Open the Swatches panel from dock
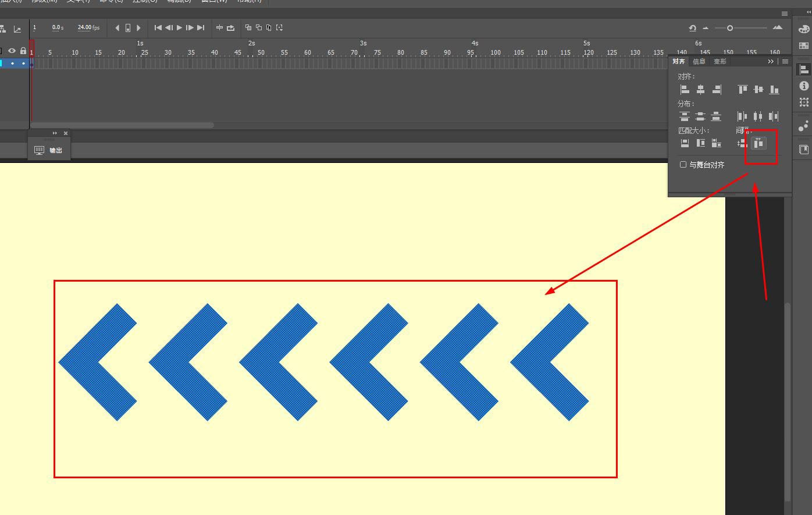 pos(804,46)
